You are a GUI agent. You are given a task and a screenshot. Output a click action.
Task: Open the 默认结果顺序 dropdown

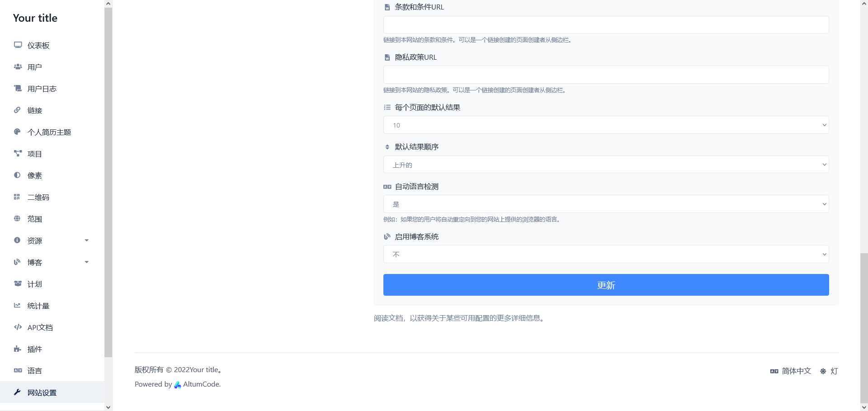[x=606, y=165]
